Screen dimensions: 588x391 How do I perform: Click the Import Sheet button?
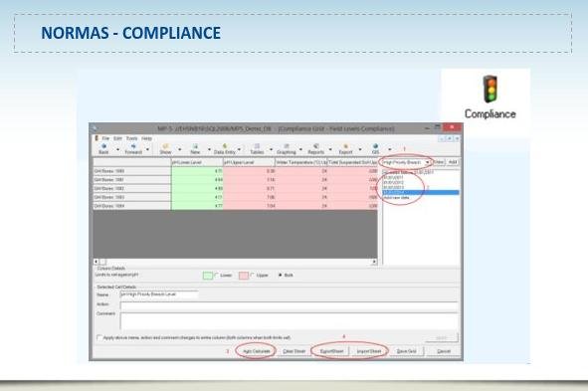(x=369, y=351)
